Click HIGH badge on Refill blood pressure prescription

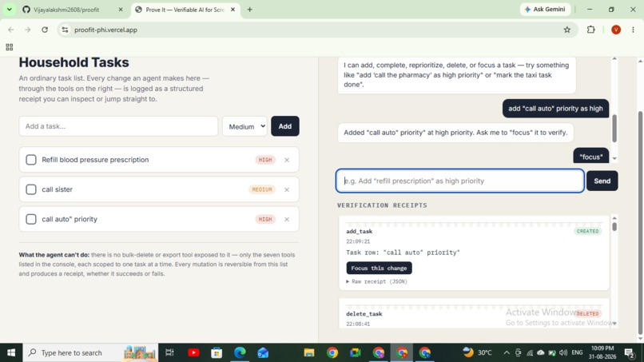(x=265, y=160)
